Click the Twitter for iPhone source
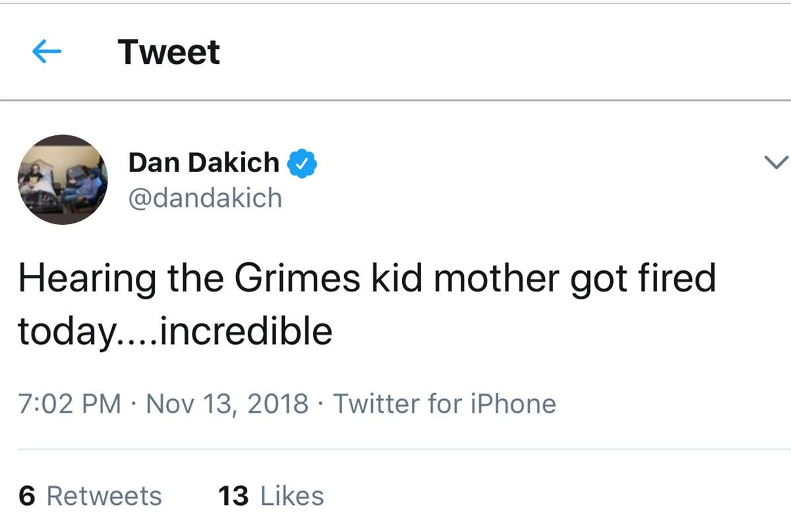This screenshot has height=532, width=791. 444,403
